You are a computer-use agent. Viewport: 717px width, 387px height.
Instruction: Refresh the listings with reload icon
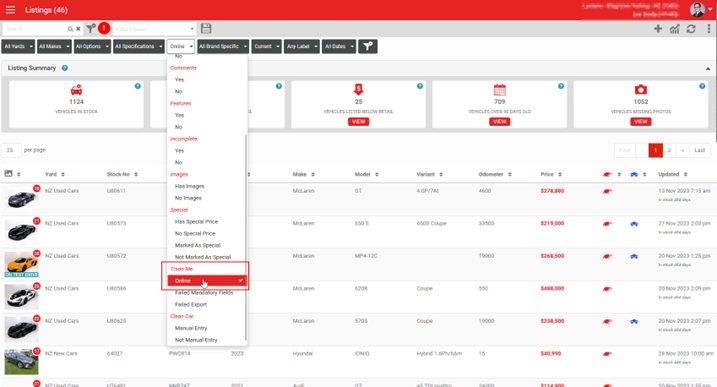tap(691, 29)
